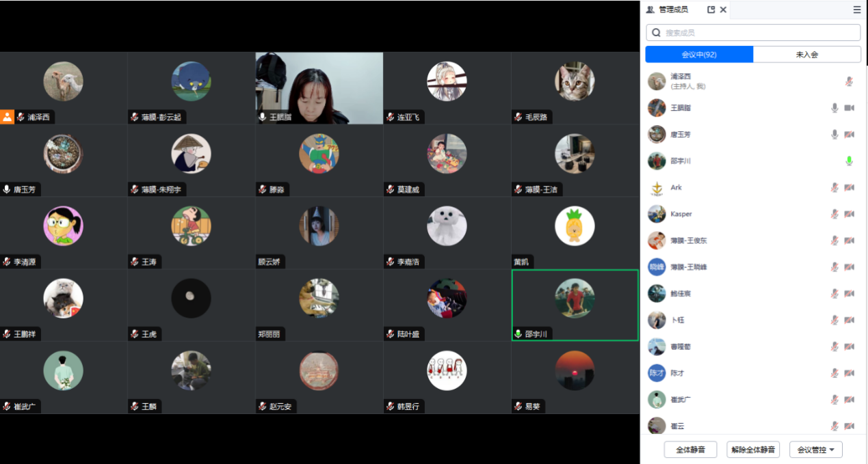
Task: Click the orange host badge on 浦泽西's tile
Action: click(7, 117)
